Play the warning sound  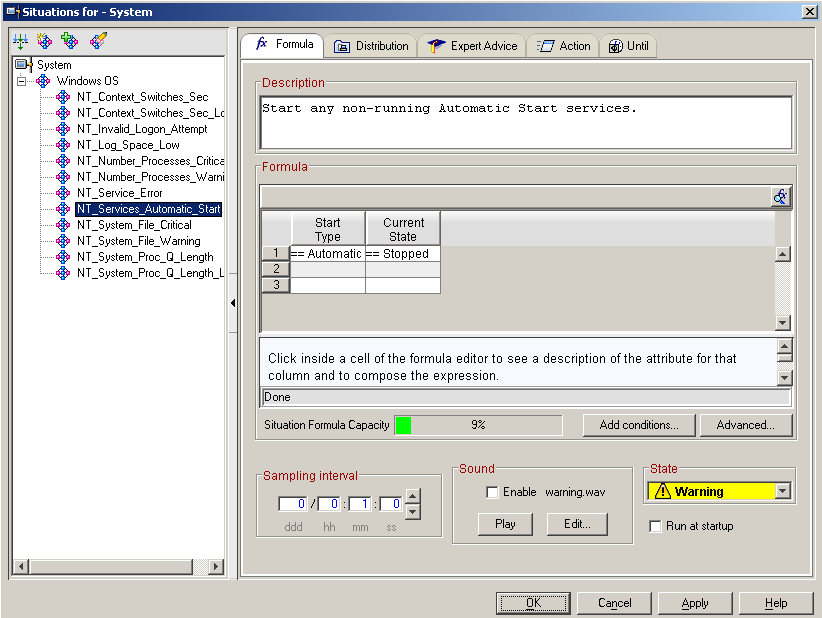[505, 524]
